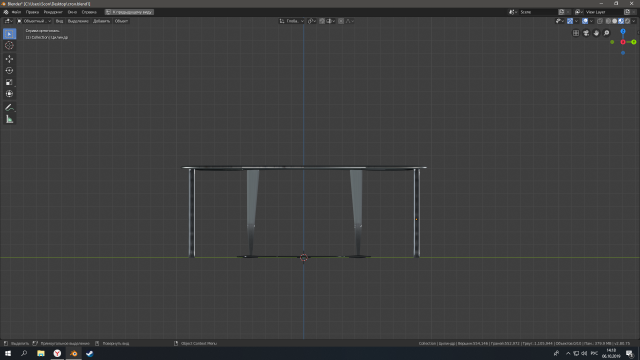
Task: Toggle proportional editing button
Action: tap(341, 21)
